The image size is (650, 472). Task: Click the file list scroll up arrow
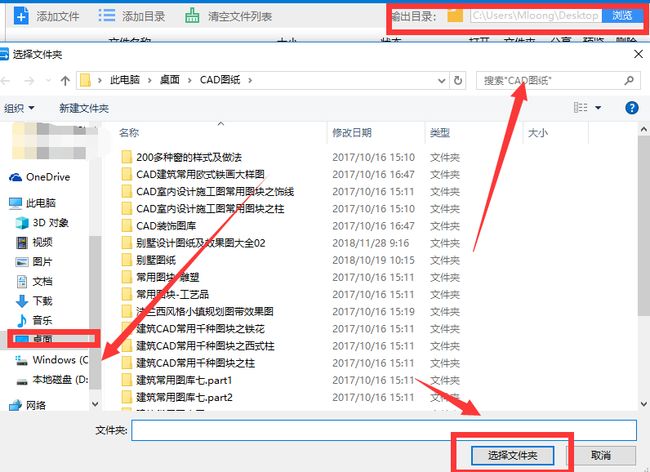(643, 129)
